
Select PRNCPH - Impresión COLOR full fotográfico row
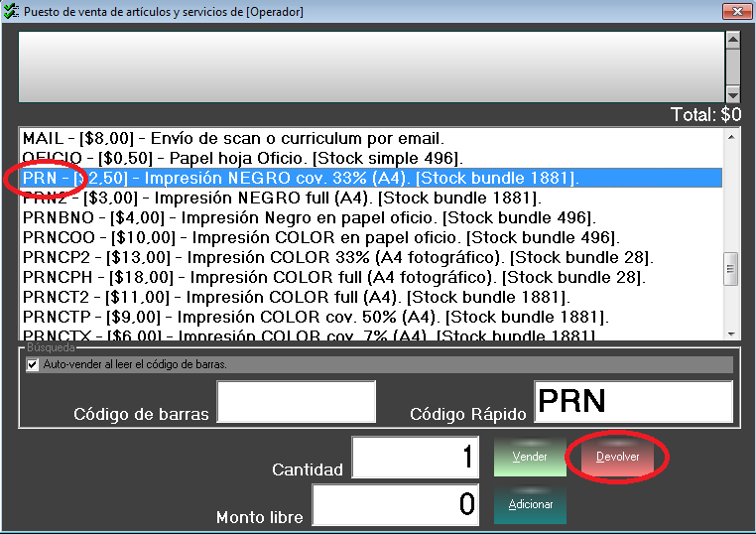371,277
